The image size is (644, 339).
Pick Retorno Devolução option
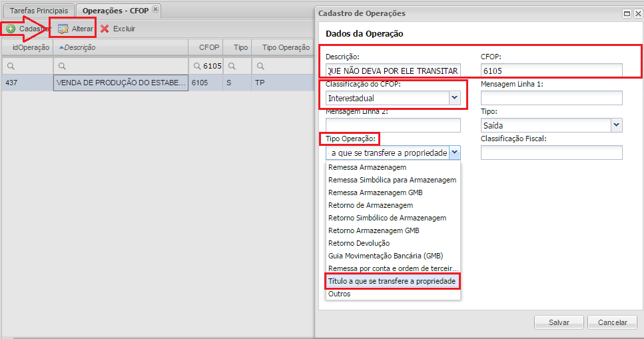(393, 243)
